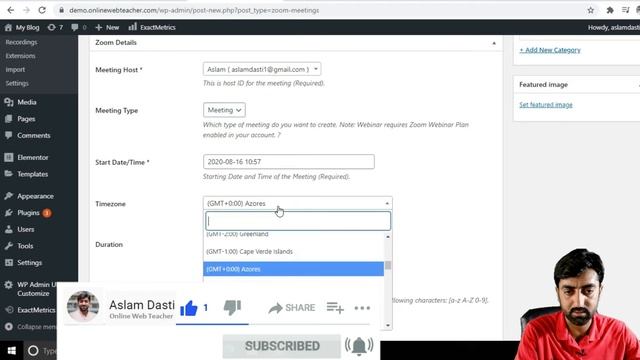Open the media control icon in browser toolbar
This screenshot has height=360, width=640.
click(625, 10)
